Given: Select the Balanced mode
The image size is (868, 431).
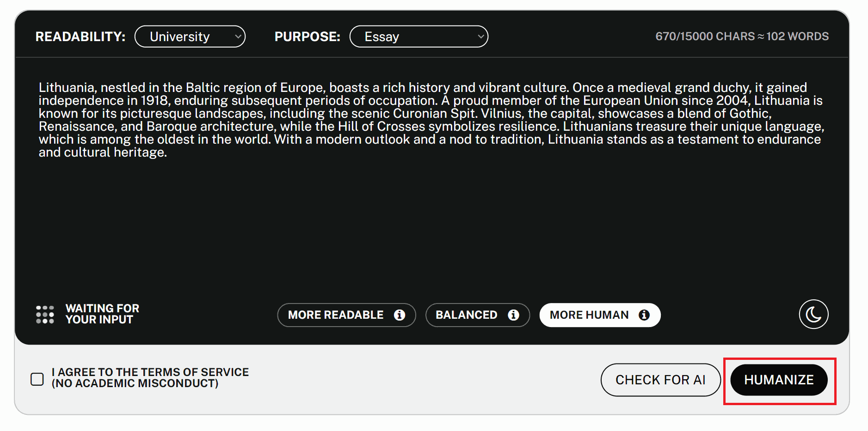Looking at the screenshot, I should point(478,315).
